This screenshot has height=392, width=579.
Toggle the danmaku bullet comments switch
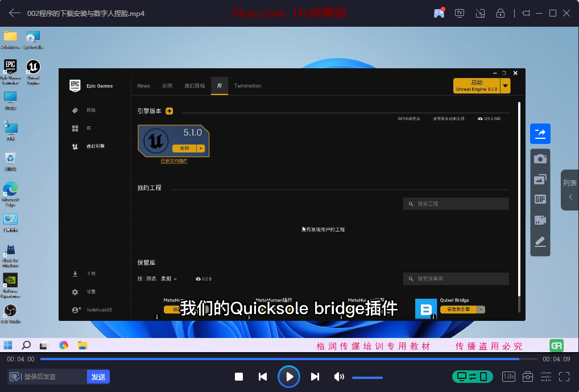pyautogui.click(x=15, y=377)
